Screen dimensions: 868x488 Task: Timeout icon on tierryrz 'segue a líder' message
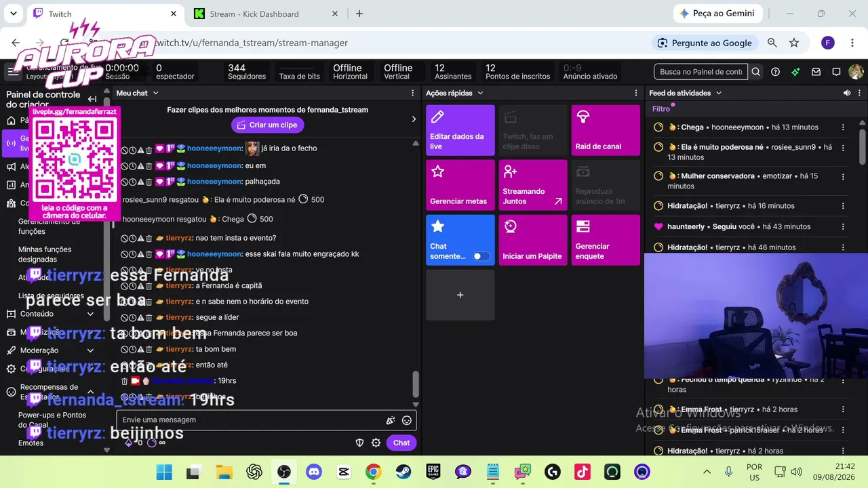pos(133,317)
